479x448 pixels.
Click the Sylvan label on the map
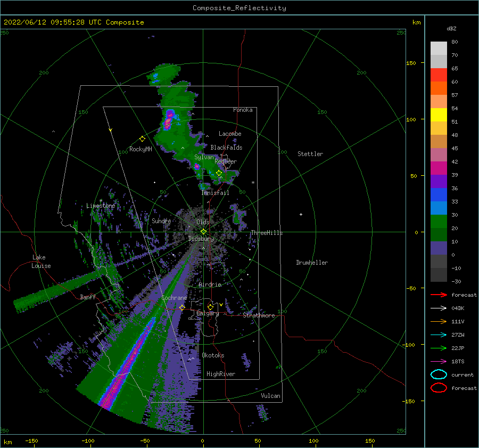204,157
